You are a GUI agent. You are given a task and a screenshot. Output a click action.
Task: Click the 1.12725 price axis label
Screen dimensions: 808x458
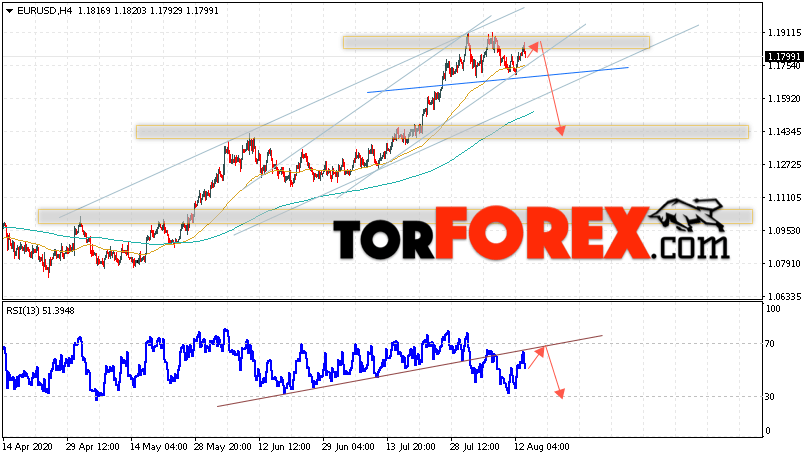pyautogui.click(x=784, y=164)
